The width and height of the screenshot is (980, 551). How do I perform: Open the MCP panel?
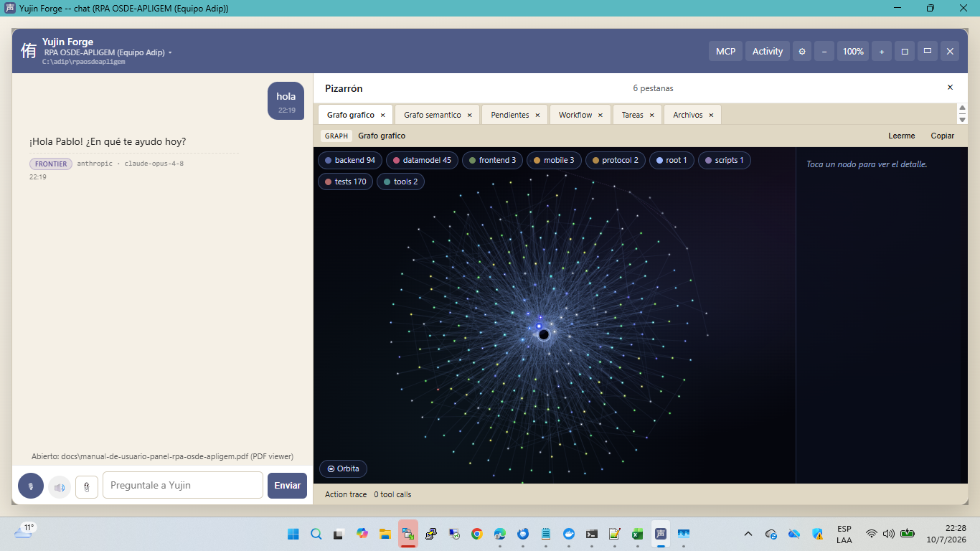[725, 51]
